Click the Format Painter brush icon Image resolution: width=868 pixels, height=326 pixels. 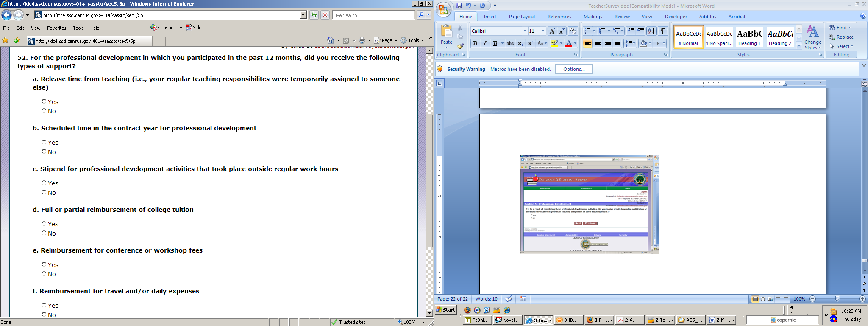[x=460, y=46]
